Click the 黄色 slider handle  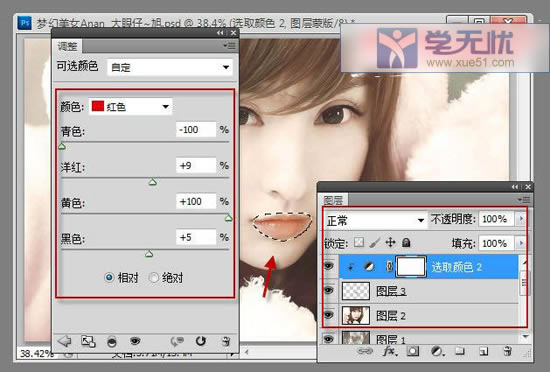[x=228, y=218]
